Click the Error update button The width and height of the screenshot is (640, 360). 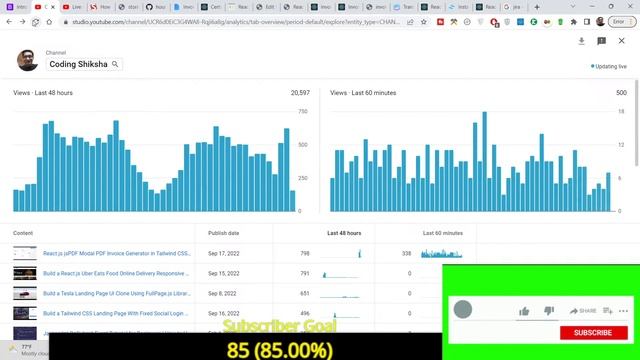(x=622, y=22)
